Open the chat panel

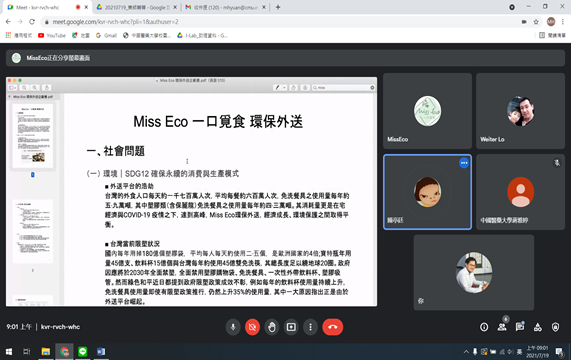point(520,327)
